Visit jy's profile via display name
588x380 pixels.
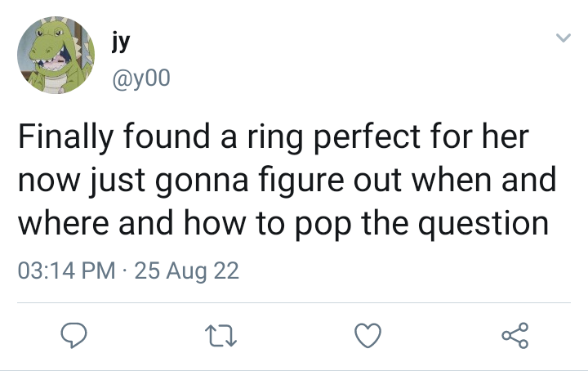(x=121, y=41)
